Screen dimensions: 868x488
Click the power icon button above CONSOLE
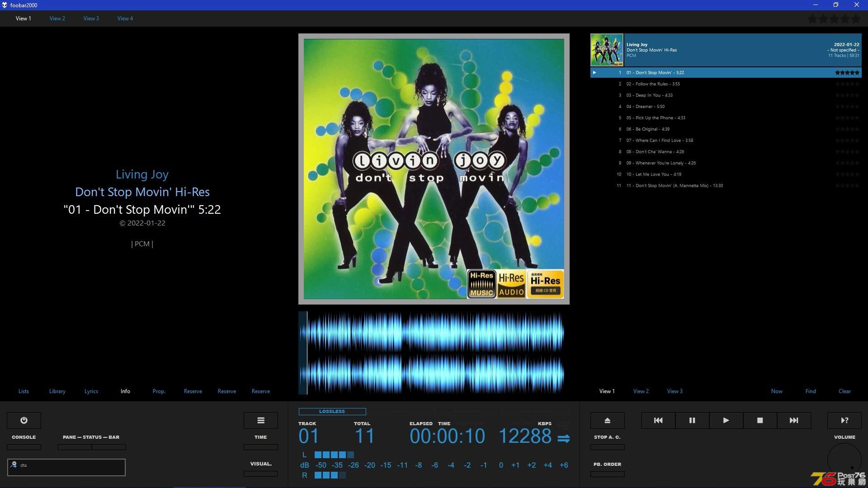coord(24,420)
